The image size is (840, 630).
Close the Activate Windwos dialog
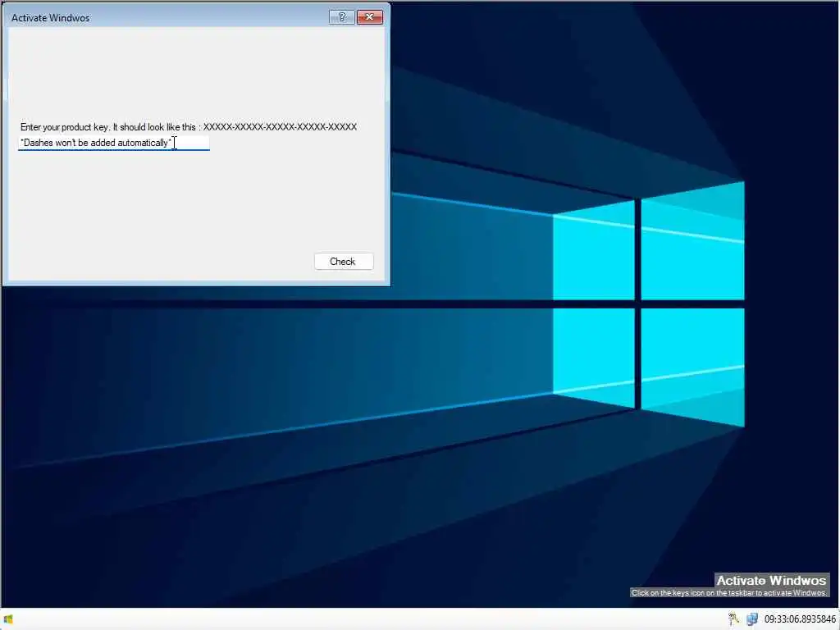[370, 17]
